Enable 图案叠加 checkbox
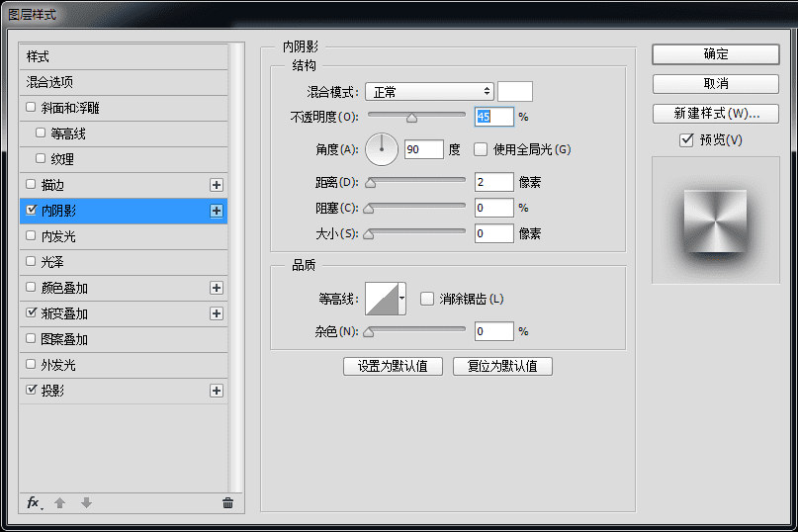 (31, 338)
